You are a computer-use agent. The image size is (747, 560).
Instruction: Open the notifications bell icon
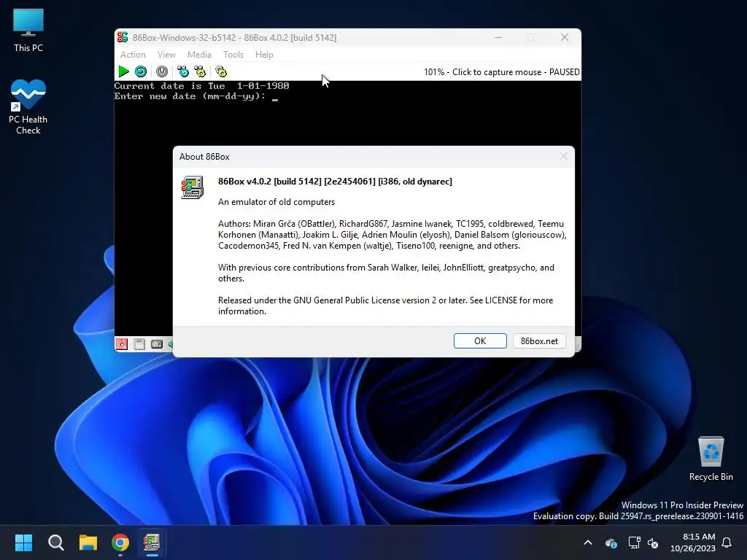coord(727,542)
